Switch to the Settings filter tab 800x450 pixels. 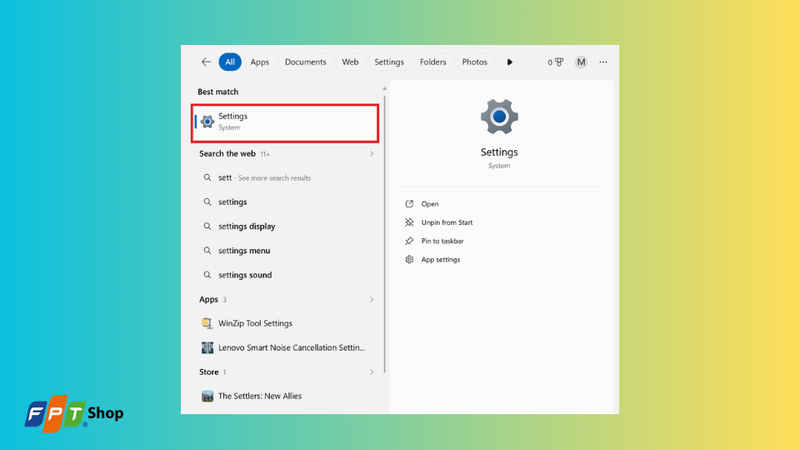pyautogui.click(x=389, y=62)
